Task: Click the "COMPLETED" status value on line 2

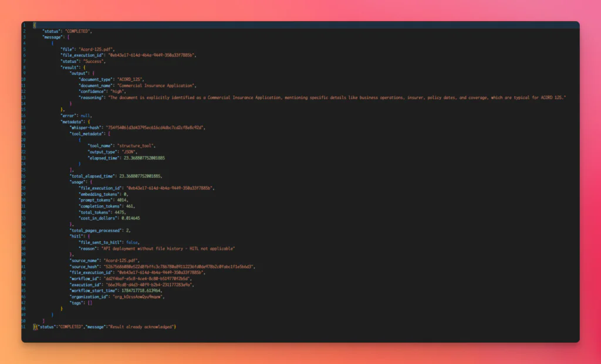Action: (78, 31)
